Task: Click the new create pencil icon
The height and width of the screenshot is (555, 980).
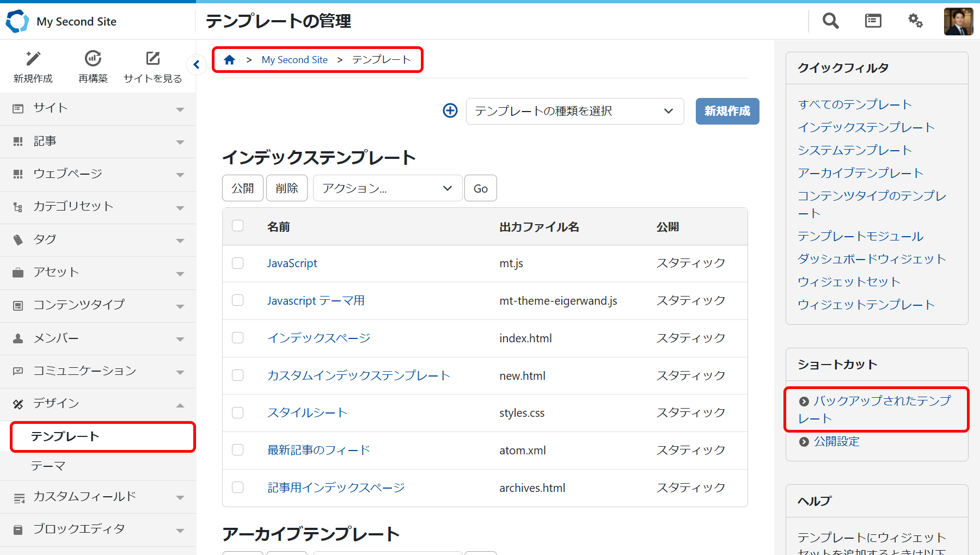Action: 33,59
